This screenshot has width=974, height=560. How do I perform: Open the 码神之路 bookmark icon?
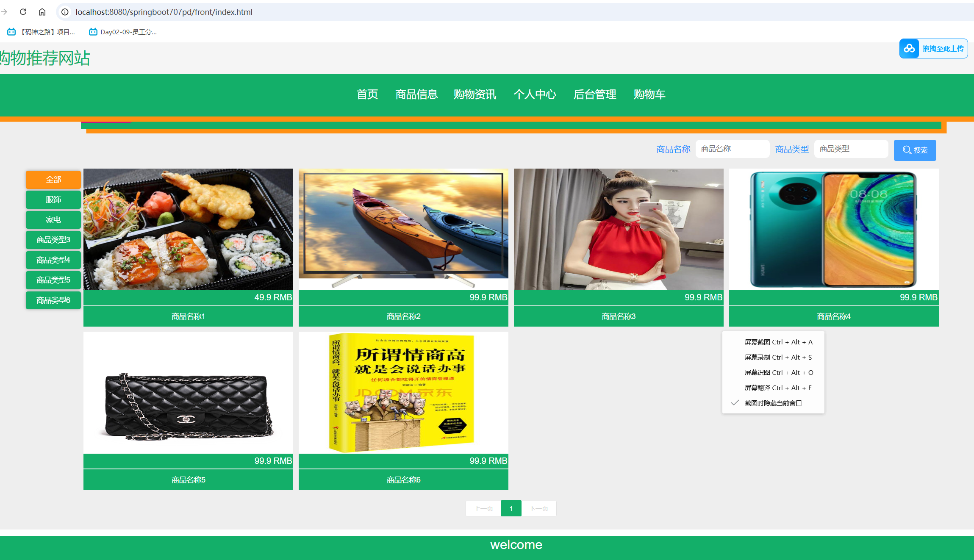(11, 32)
